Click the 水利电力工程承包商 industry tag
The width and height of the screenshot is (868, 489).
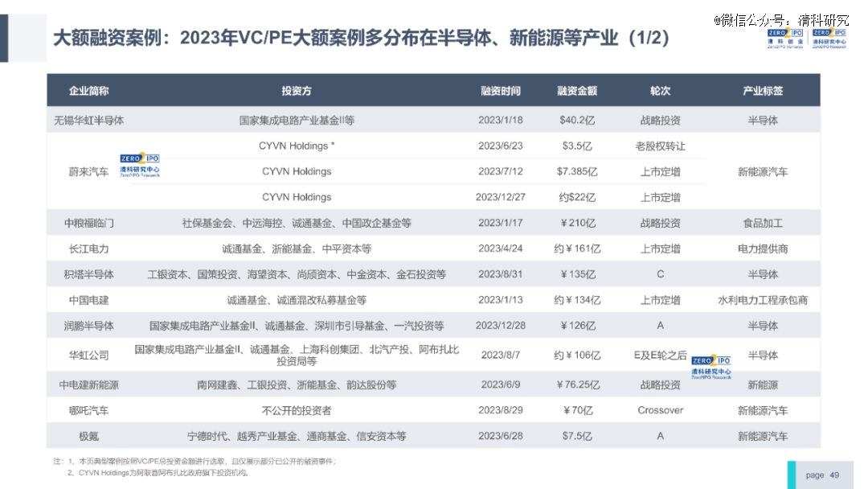point(762,300)
